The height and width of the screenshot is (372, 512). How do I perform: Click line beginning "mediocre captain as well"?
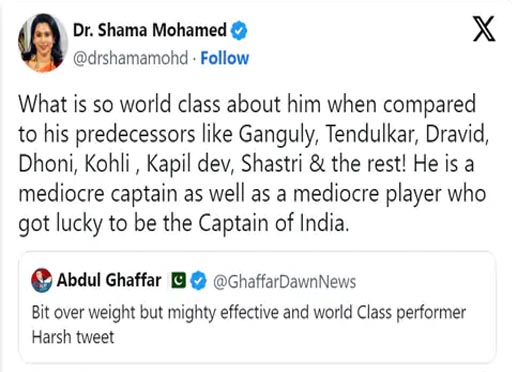click(252, 194)
